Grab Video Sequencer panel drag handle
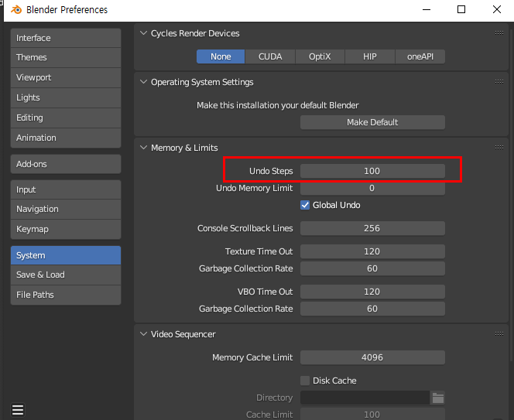Image resolution: width=514 pixels, height=420 pixels. [499, 334]
